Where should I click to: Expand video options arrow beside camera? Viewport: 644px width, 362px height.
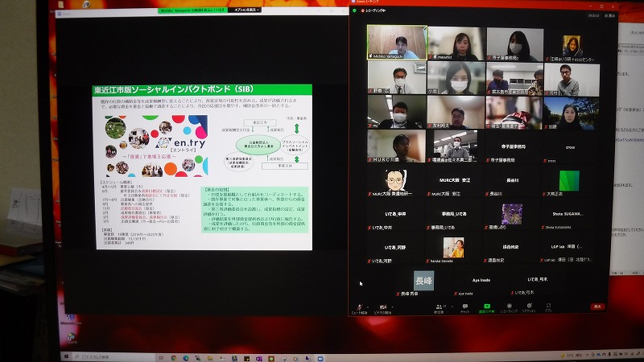tap(393, 306)
